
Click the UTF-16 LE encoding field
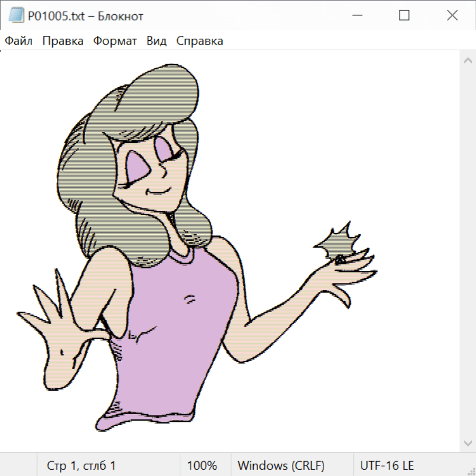pyautogui.click(x=387, y=466)
